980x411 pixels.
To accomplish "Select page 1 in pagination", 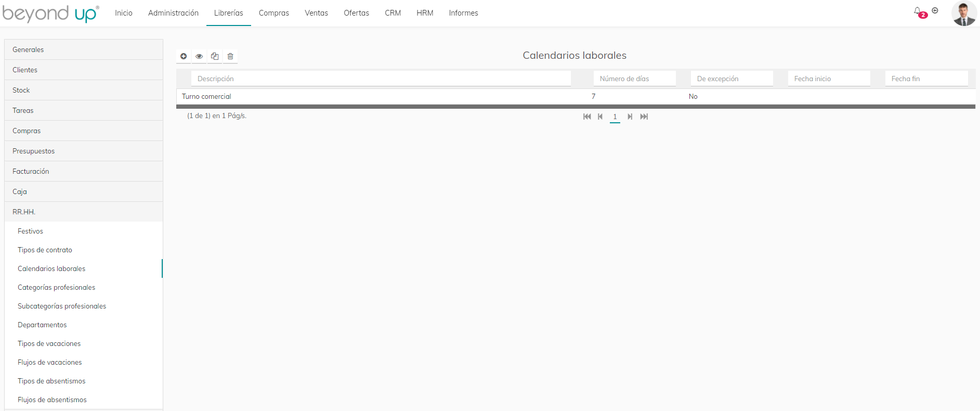I will [615, 117].
